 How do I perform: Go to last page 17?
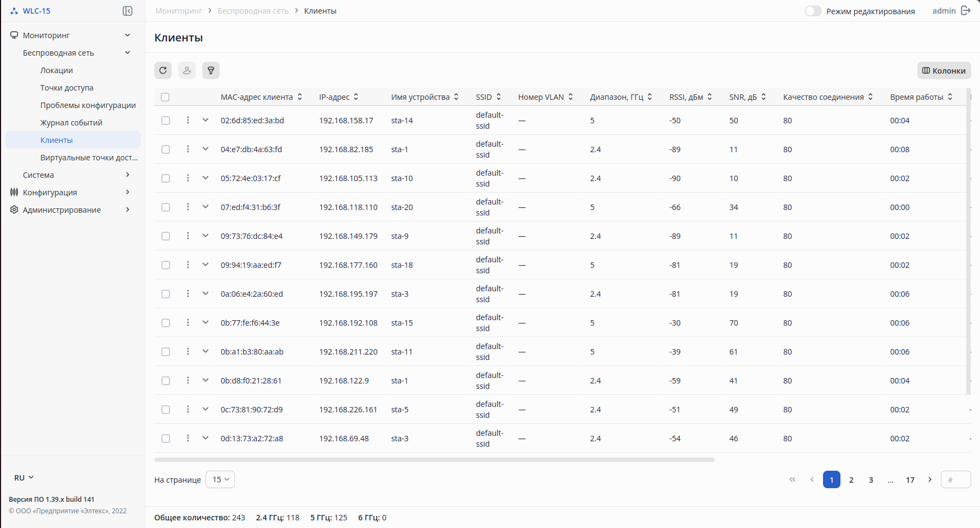(x=910, y=480)
